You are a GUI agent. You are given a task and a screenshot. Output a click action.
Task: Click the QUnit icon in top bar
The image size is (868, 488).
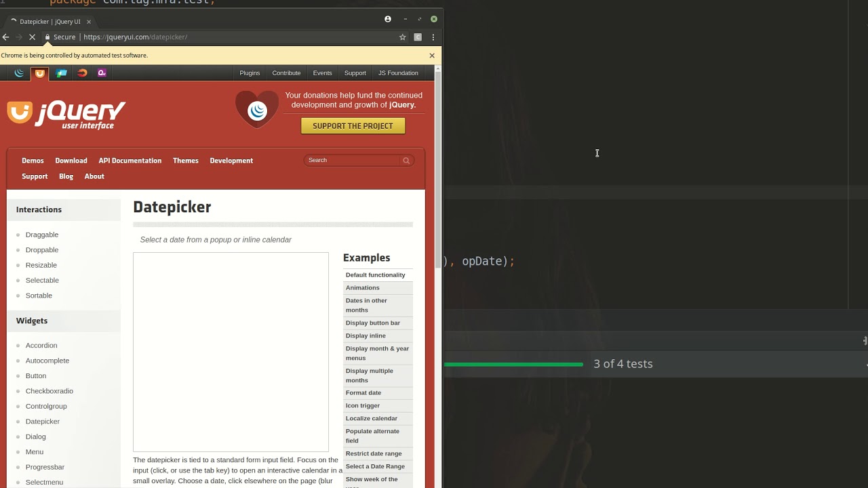pyautogui.click(x=102, y=73)
